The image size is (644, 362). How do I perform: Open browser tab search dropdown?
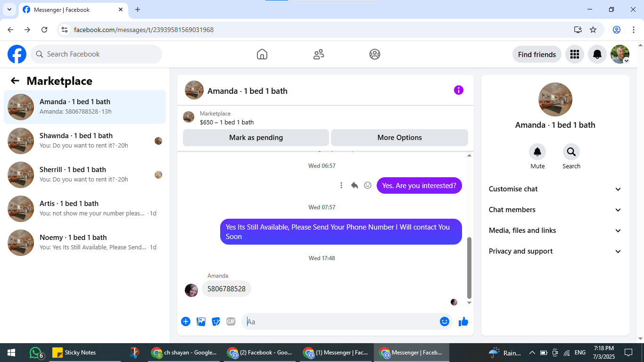coord(9,9)
